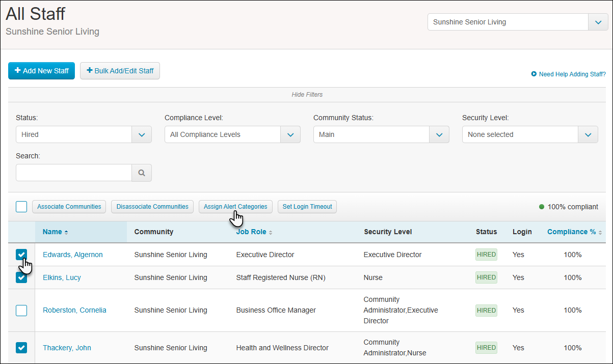Click the Assign Alert Categories button
The image size is (613, 364).
(235, 207)
